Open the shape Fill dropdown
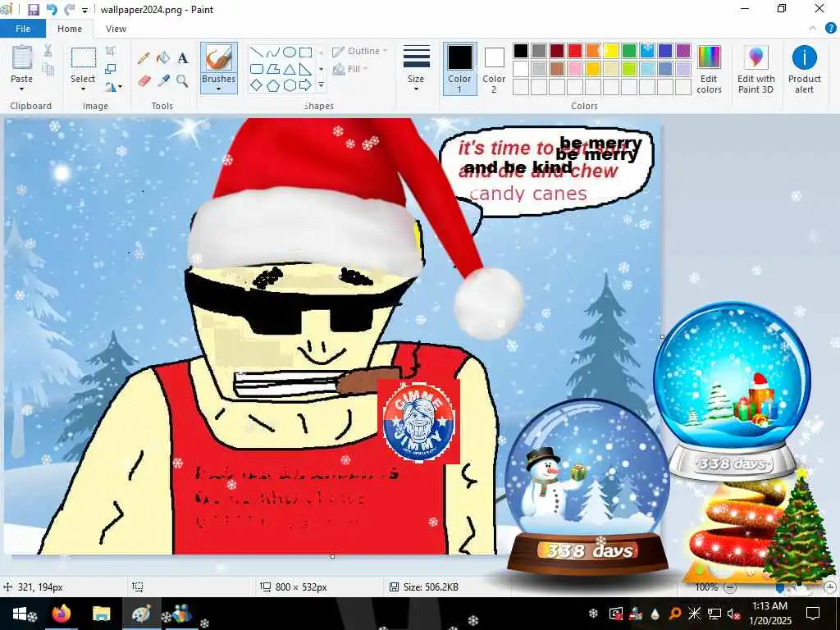Image resolution: width=840 pixels, height=630 pixels. (349, 69)
